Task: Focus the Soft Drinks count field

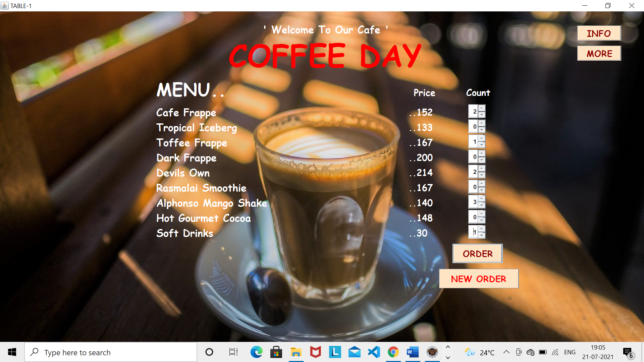Action: 473,232
